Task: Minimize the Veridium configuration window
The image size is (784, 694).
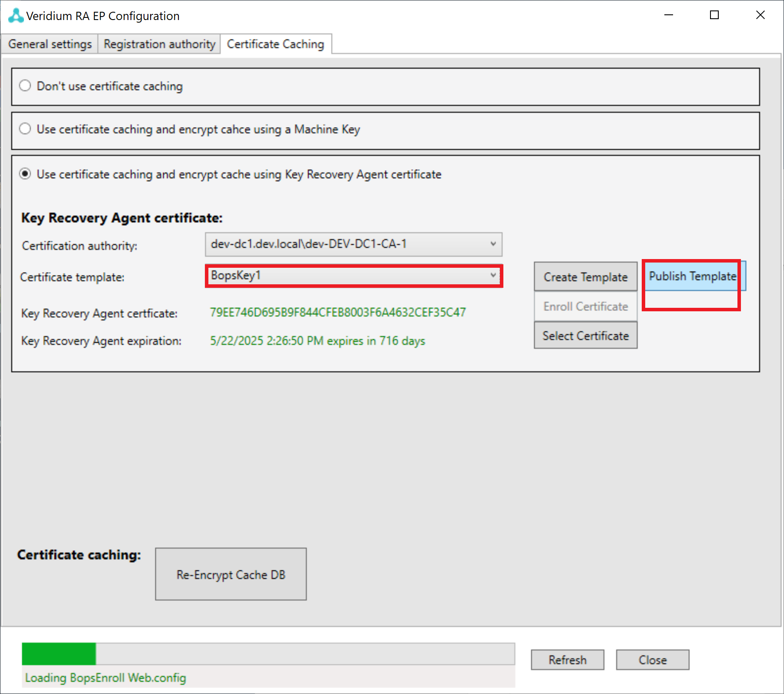Action: (x=669, y=15)
